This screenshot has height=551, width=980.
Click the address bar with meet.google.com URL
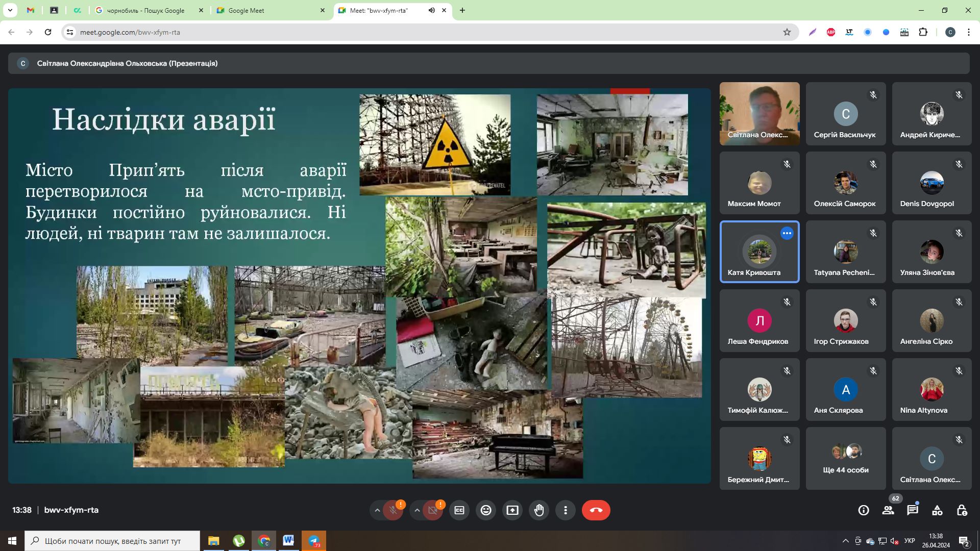(429, 32)
